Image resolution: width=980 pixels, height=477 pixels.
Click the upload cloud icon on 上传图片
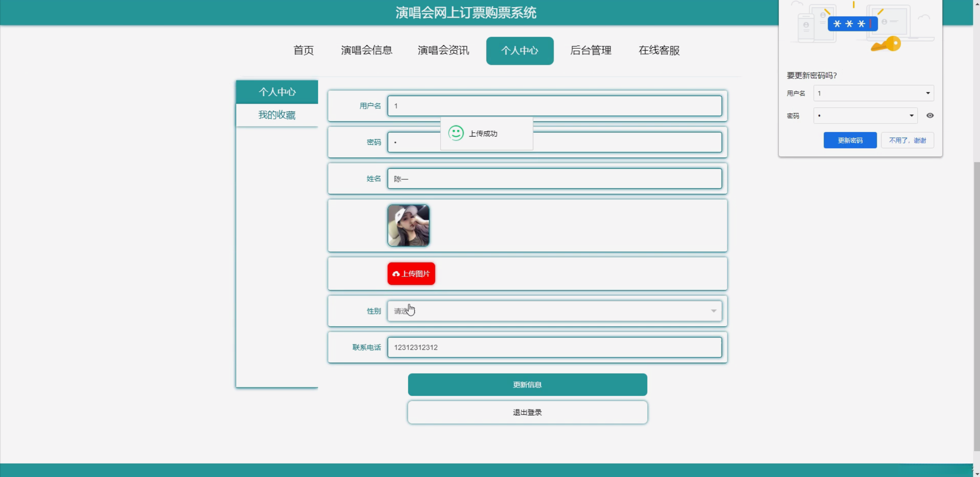coord(396,274)
